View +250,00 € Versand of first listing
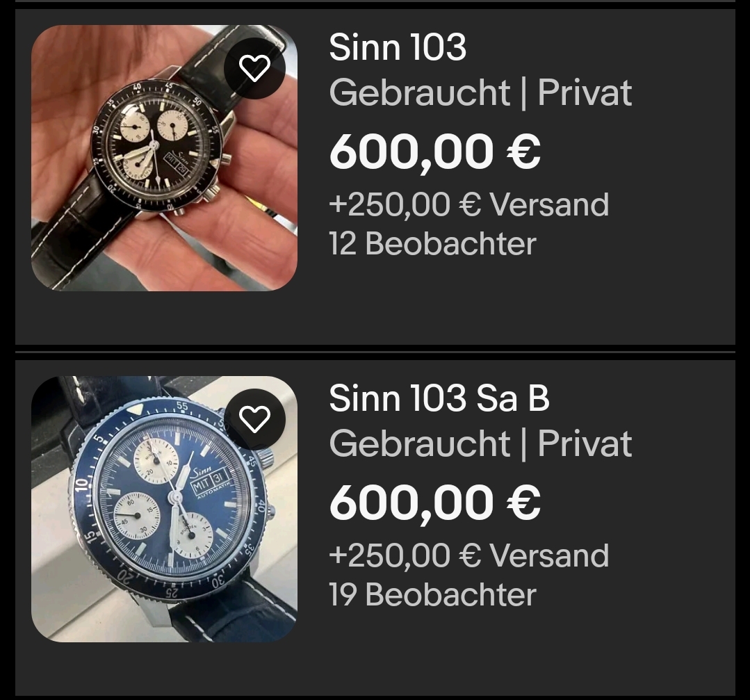Image resolution: width=750 pixels, height=700 pixels. (x=468, y=205)
